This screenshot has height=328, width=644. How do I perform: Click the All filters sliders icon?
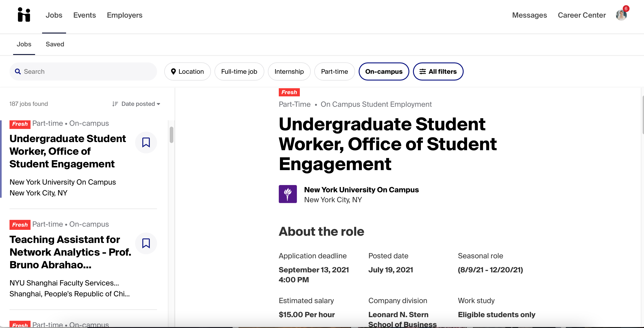coord(422,71)
